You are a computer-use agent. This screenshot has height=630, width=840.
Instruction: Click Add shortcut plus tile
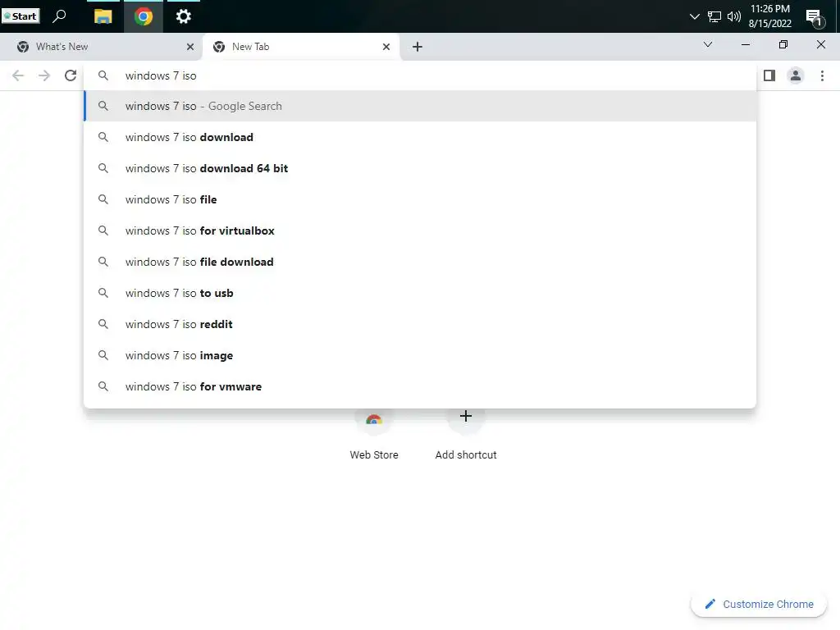(466, 434)
